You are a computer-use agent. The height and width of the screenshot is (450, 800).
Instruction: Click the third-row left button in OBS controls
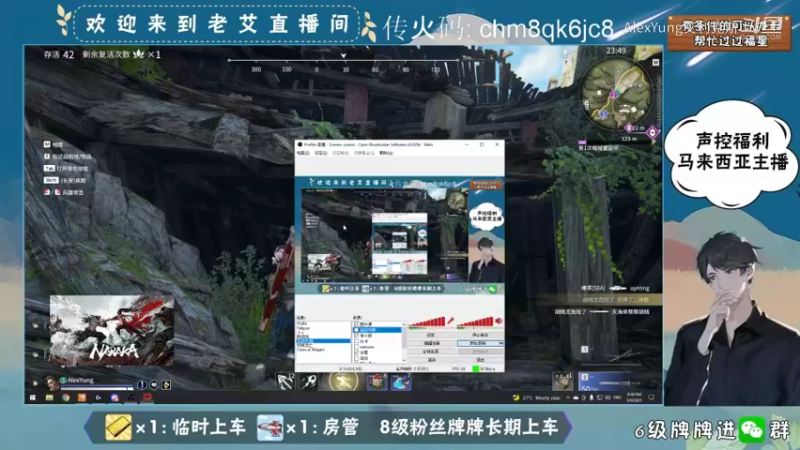click(x=432, y=352)
